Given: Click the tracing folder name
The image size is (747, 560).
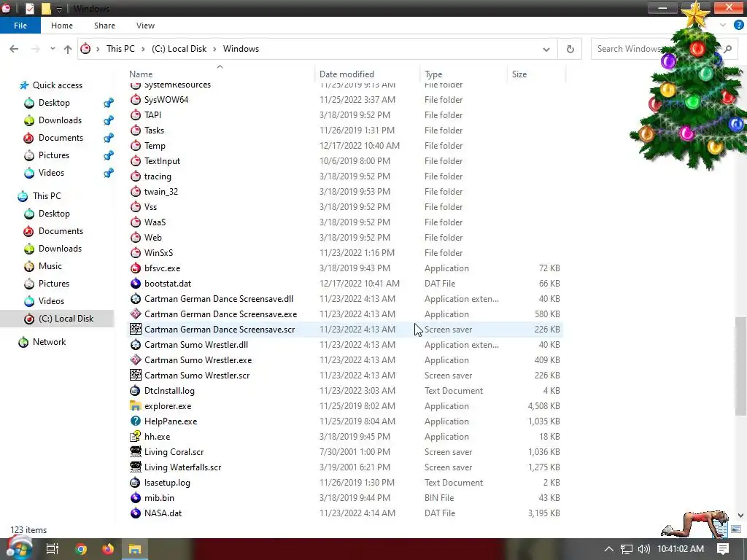Looking at the screenshot, I should (x=158, y=176).
